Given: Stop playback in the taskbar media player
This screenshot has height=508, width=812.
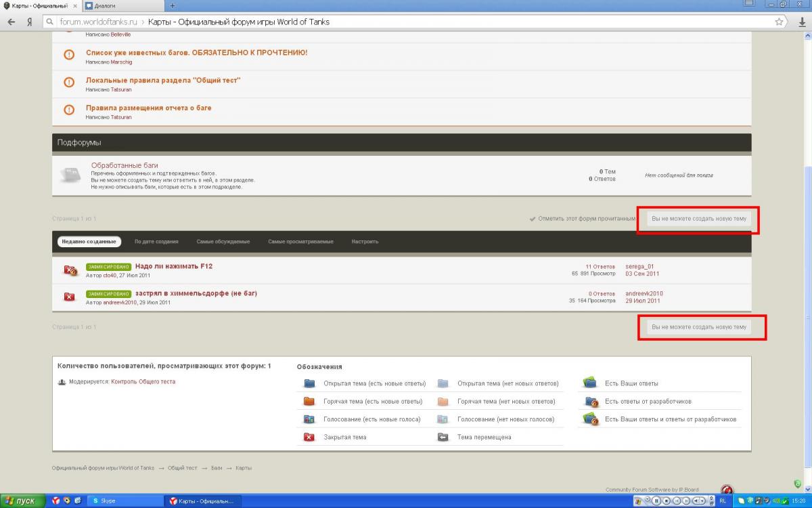Looking at the screenshot, I should tap(666, 501).
